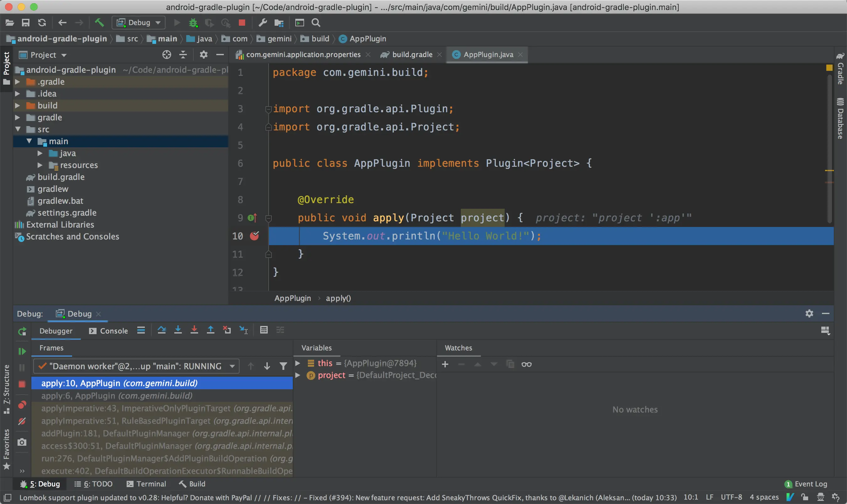Select the apply:6 frame in Frames panel
Screen dimensions: 847x504
117,395
